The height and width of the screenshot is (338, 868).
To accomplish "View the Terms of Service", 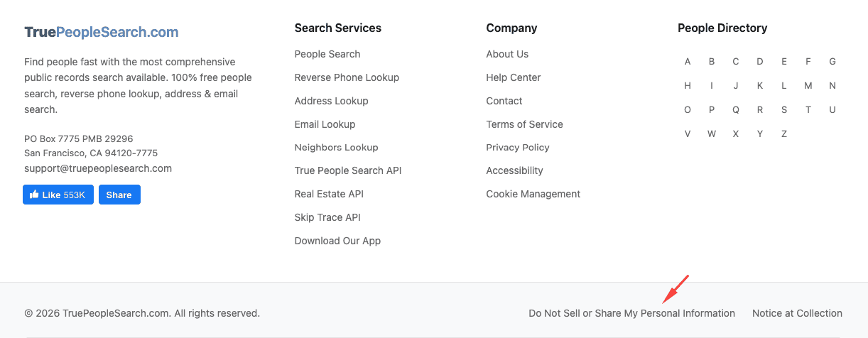I will [x=524, y=124].
